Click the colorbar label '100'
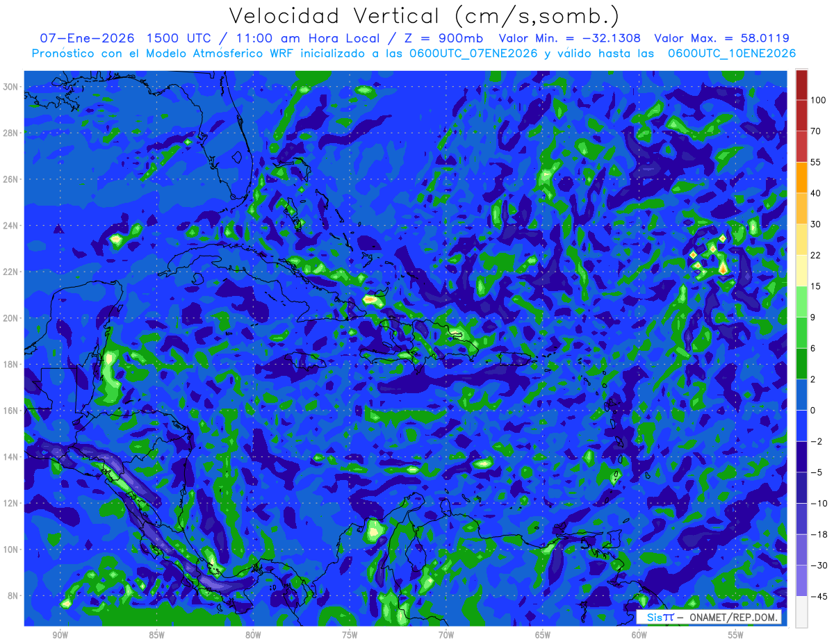The image size is (834, 644). click(818, 100)
